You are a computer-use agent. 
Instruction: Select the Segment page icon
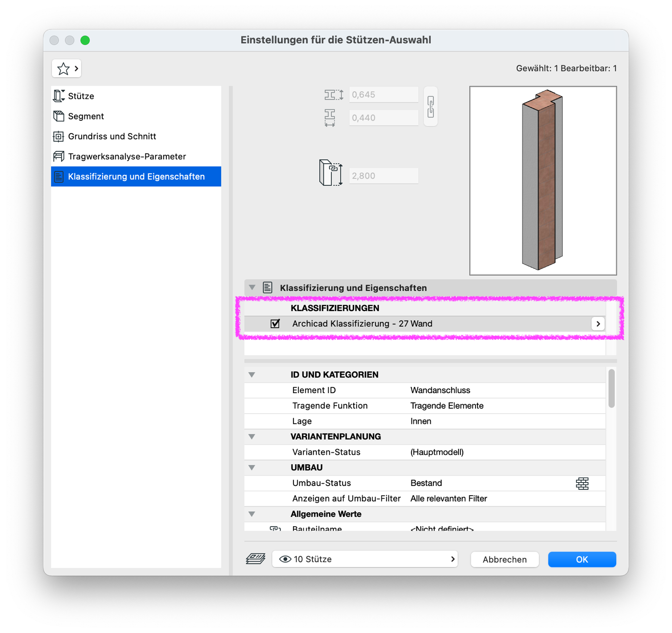(x=59, y=116)
